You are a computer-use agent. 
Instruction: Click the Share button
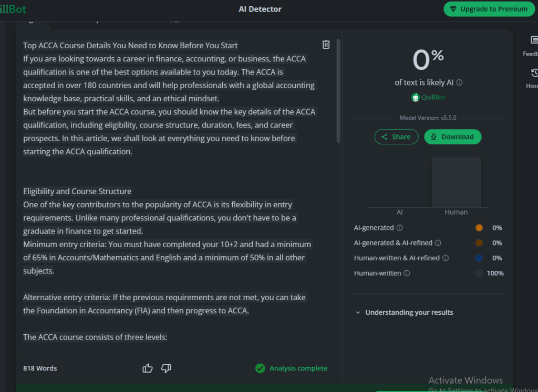pyautogui.click(x=396, y=137)
